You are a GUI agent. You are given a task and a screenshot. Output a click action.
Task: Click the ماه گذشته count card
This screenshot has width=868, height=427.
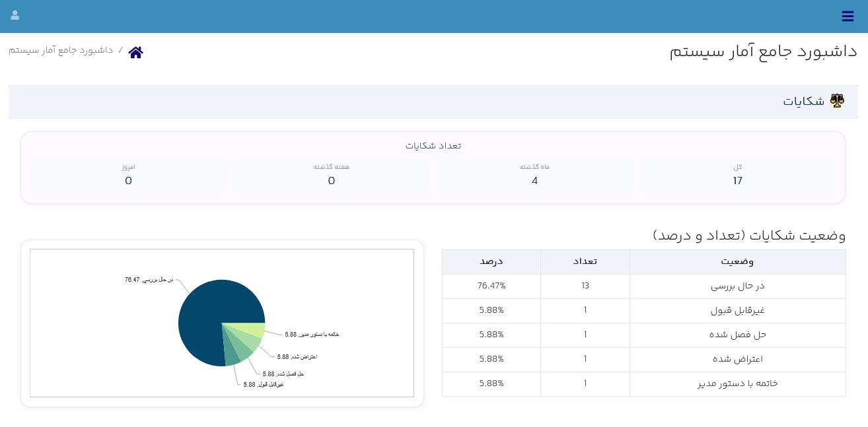[x=534, y=175]
